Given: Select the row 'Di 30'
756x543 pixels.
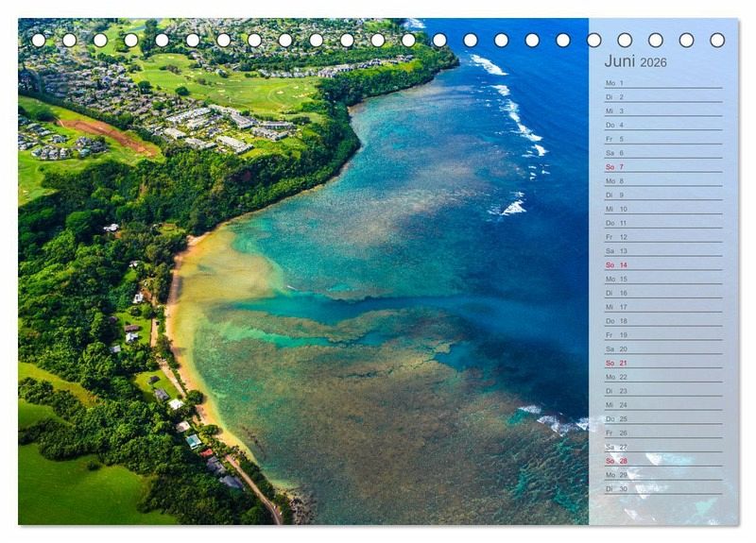Looking at the screenshot, I should coord(663,488).
